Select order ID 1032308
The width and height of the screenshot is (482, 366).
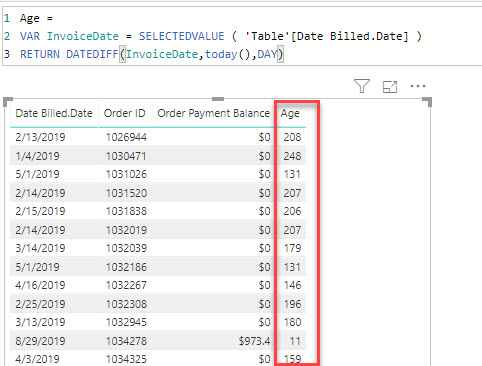click(126, 304)
